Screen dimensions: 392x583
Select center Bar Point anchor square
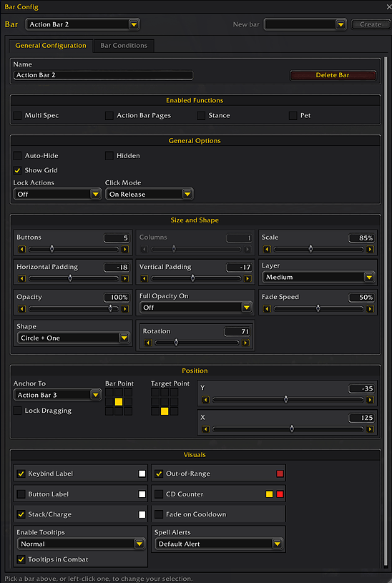119,401
